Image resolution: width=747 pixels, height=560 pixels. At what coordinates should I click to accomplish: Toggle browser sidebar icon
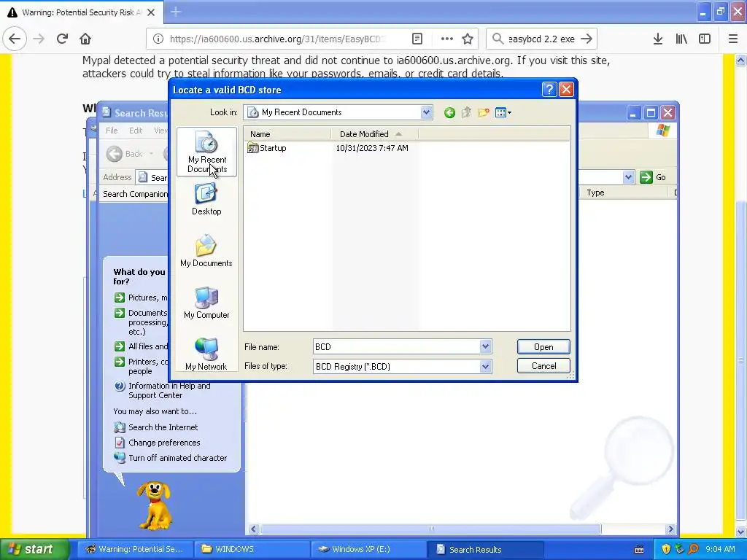705,39
